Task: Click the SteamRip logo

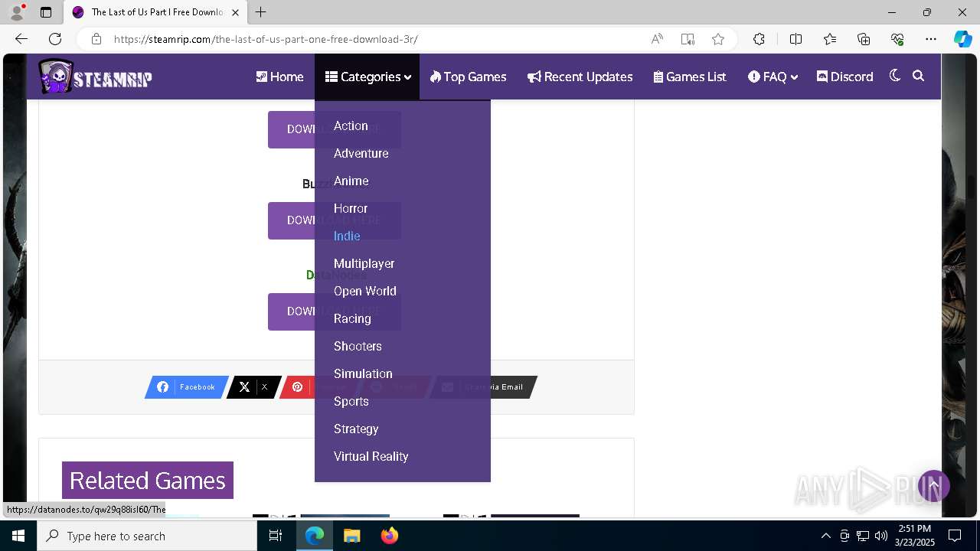Action: tap(96, 77)
